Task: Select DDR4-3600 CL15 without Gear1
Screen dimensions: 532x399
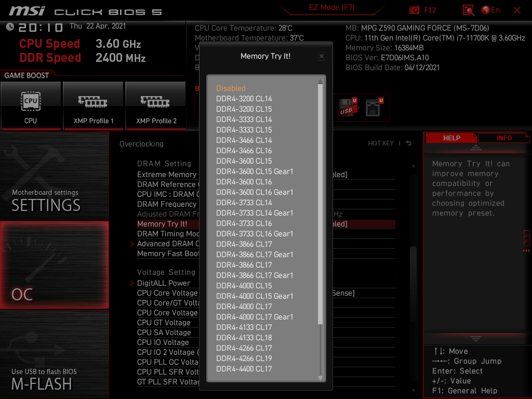Action: [x=244, y=161]
